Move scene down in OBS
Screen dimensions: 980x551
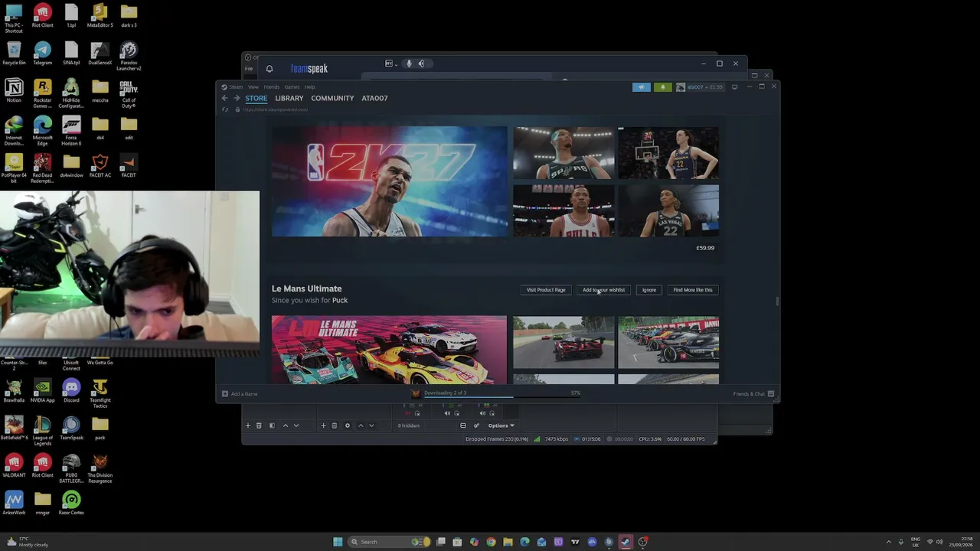point(296,425)
